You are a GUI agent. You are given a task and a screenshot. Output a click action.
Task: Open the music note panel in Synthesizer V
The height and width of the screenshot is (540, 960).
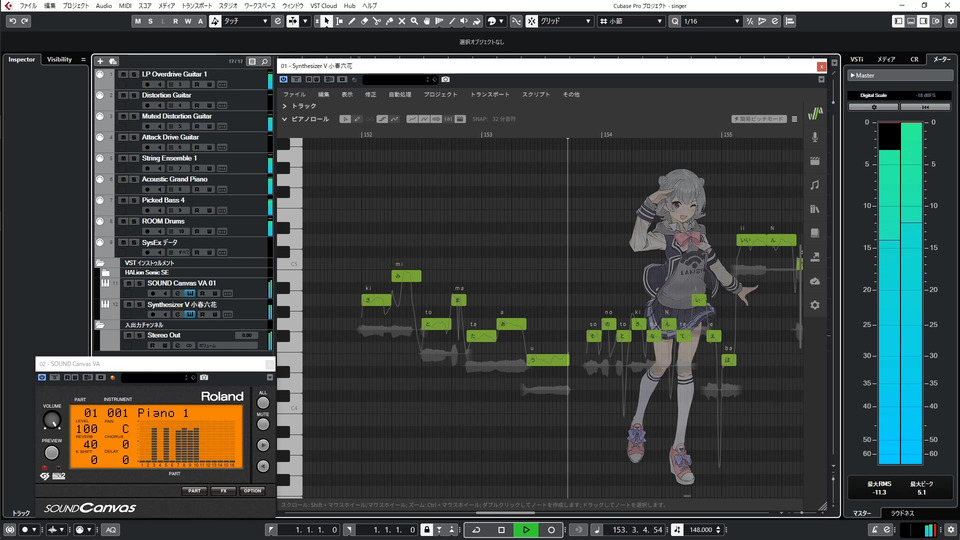[x=815, y=185]
